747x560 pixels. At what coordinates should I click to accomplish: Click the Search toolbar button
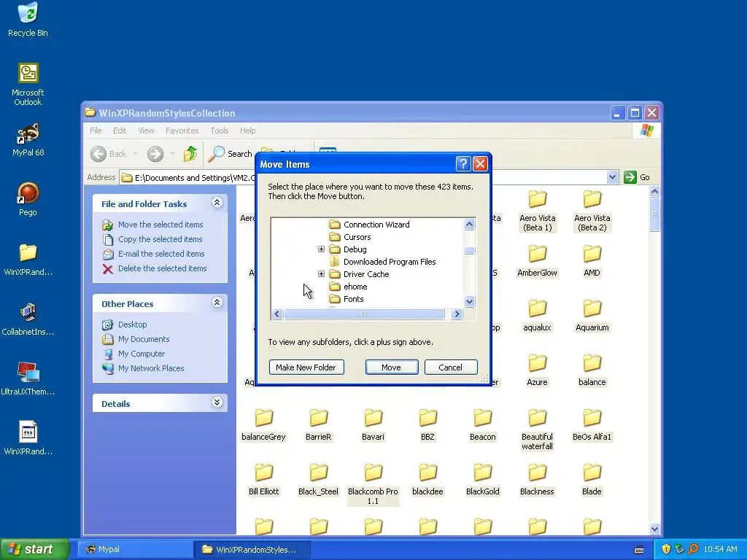pyautogui.click(x=231, y=154)
